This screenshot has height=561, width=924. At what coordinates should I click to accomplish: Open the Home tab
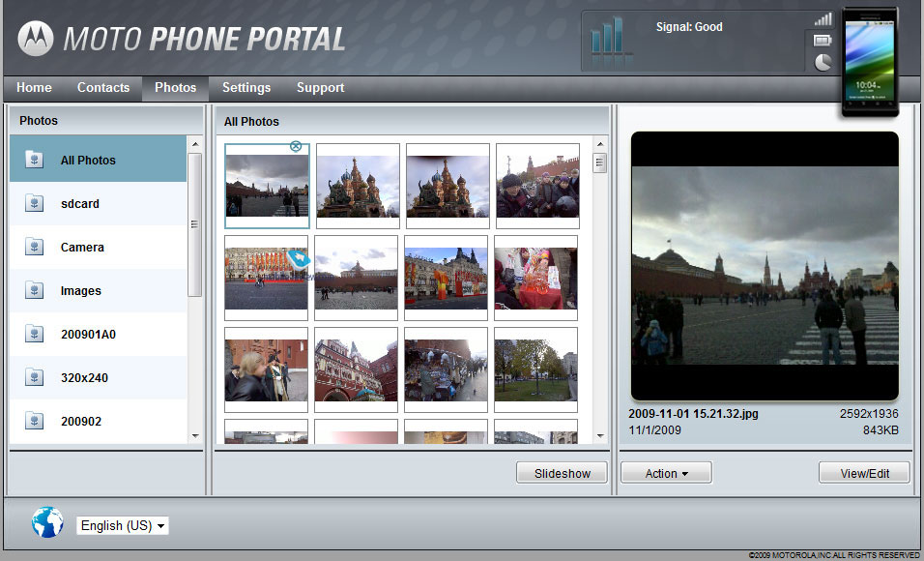pyautogui.click(x=34, y=88)
